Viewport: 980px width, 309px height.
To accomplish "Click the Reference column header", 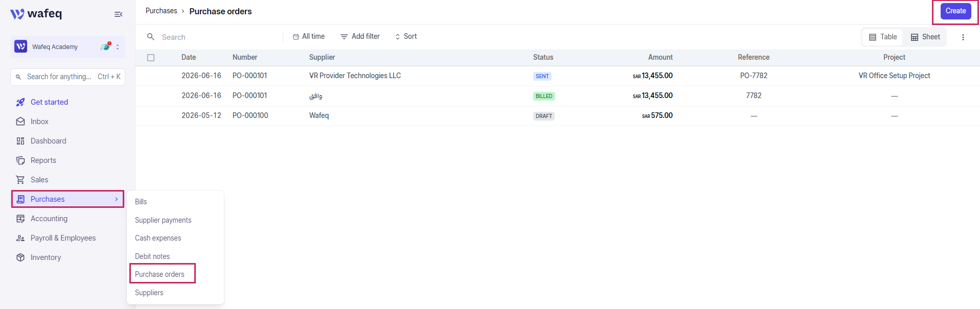I will coord(754,57).
